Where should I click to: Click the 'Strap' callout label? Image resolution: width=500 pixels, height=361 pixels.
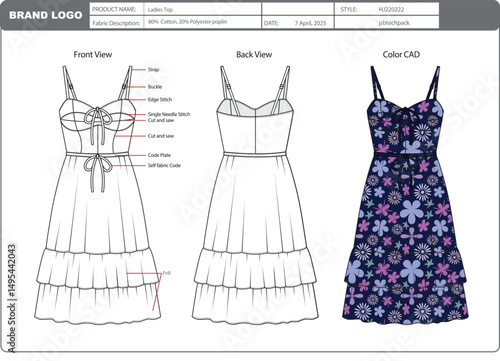153,69
